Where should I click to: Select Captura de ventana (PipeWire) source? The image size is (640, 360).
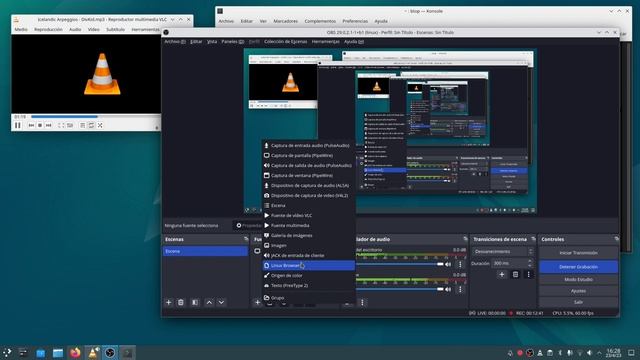309,176
